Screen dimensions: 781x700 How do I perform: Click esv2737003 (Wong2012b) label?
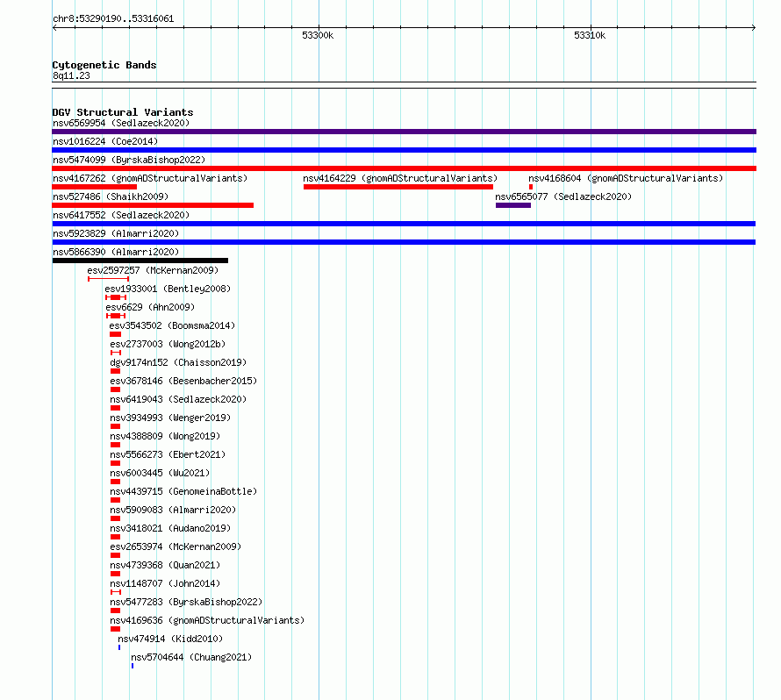(168, 344)
